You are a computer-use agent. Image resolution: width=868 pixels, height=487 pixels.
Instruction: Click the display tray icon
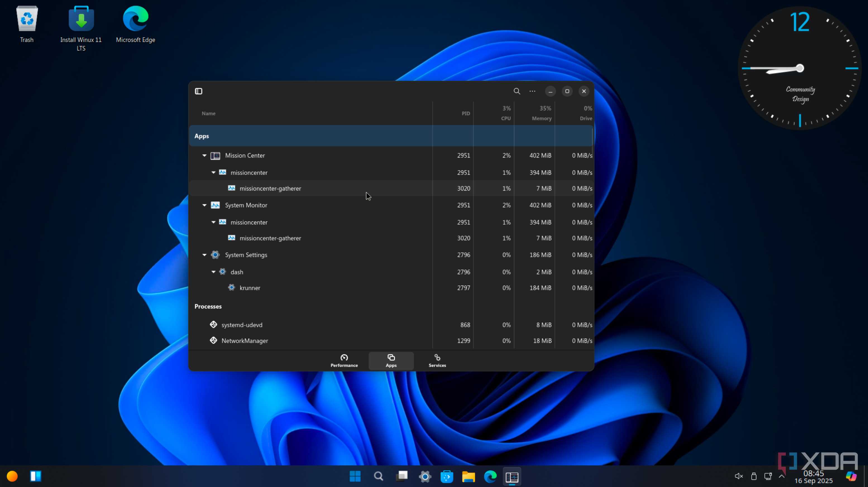(768, 476)
